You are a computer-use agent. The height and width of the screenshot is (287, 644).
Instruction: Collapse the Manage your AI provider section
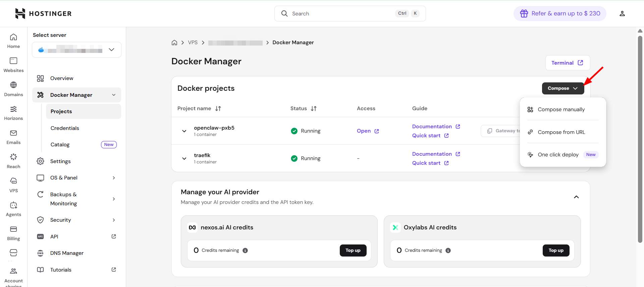576,197
